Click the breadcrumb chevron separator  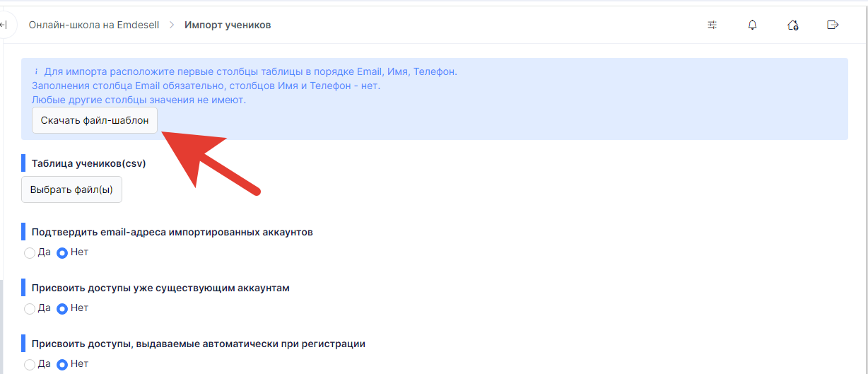[172, 25]
